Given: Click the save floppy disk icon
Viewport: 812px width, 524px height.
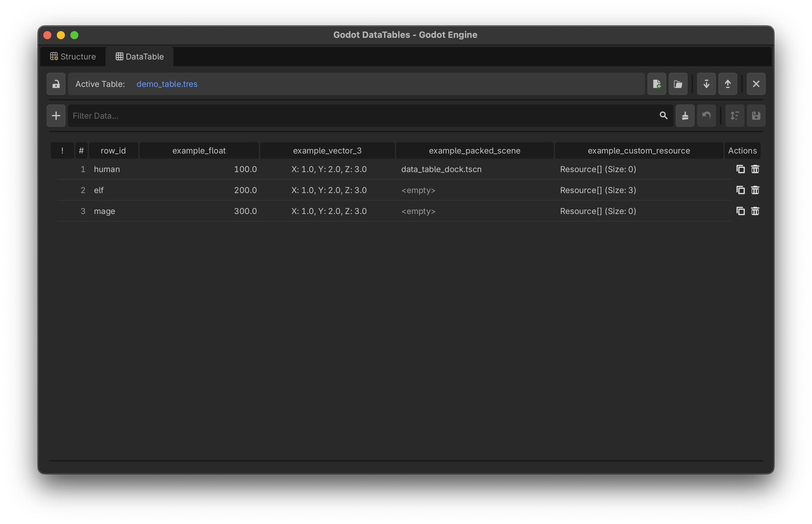Looking at the screenshot, I should click(756, 116).
